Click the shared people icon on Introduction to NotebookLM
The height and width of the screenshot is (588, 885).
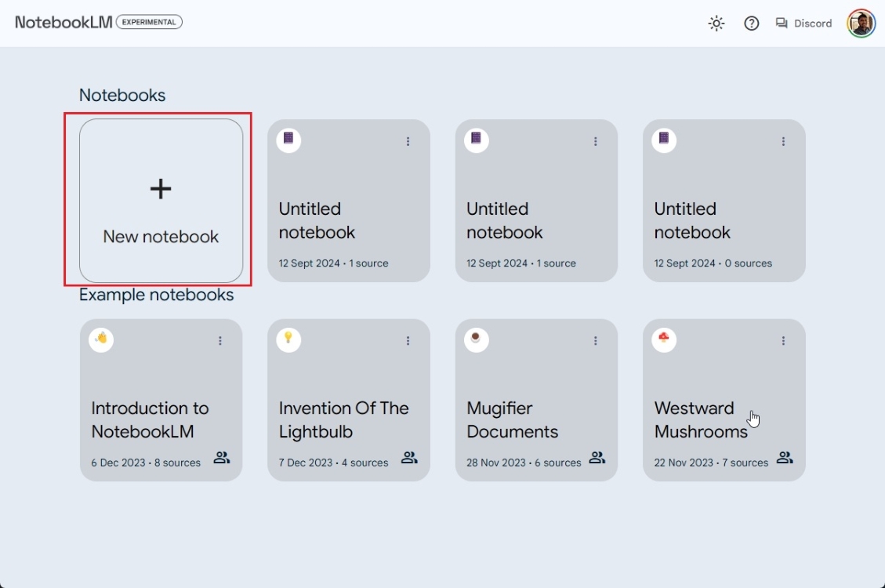click(222, 458)
